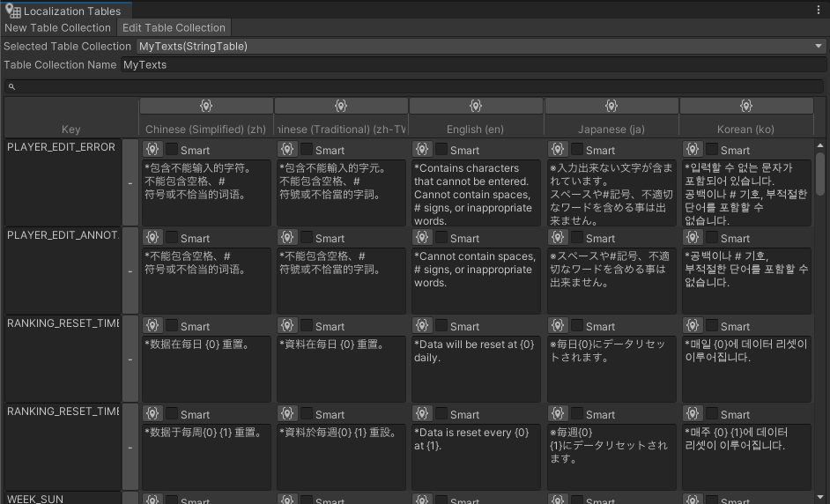Click the table vertical scrollbar thumb
The height and width of the screenshot is (504, 830).
click(x=820, y=174)
